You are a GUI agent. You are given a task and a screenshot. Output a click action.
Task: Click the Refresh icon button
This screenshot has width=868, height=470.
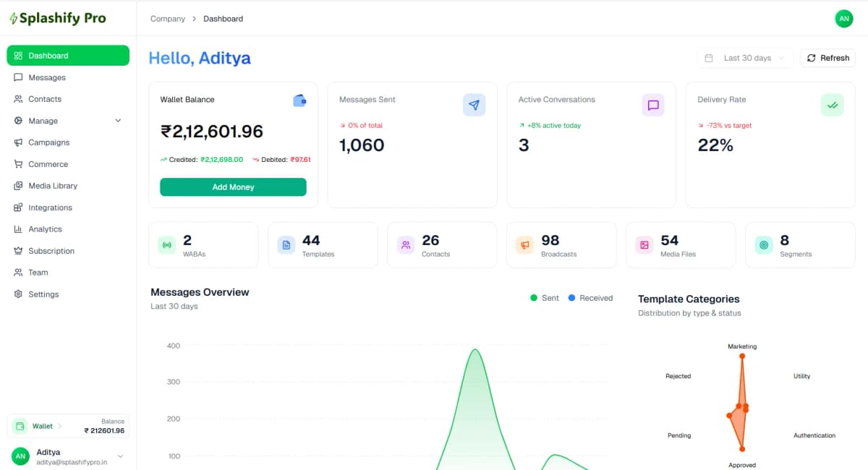[x=811, y=58]
